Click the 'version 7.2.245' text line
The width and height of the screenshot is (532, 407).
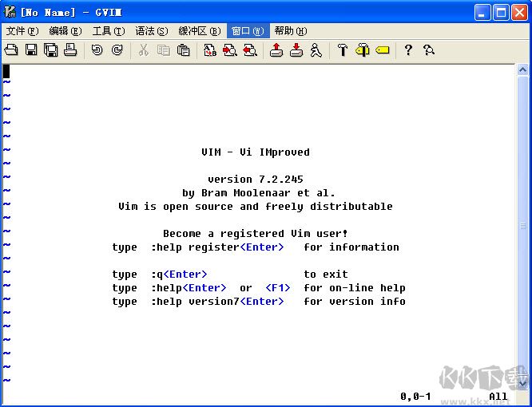point(256,180)
